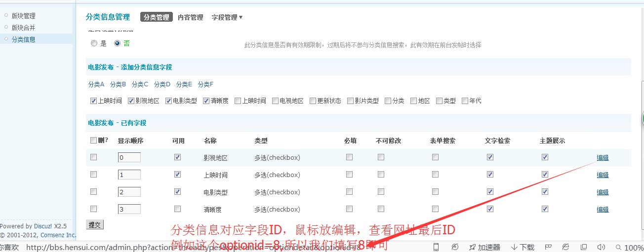The image size is (644, 252).
Task: Open the 加速器 accelerator in status bar
Action: pos(484,248)
